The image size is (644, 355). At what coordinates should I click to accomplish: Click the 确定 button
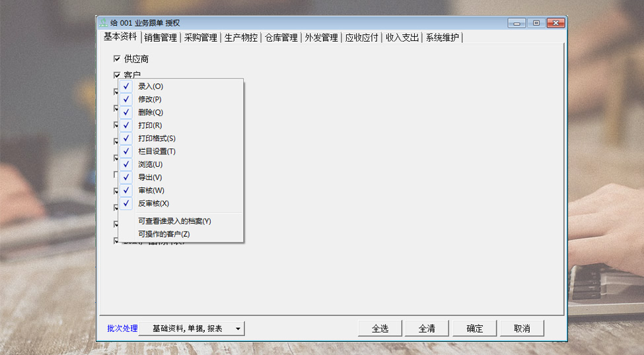tap(475, 329)
